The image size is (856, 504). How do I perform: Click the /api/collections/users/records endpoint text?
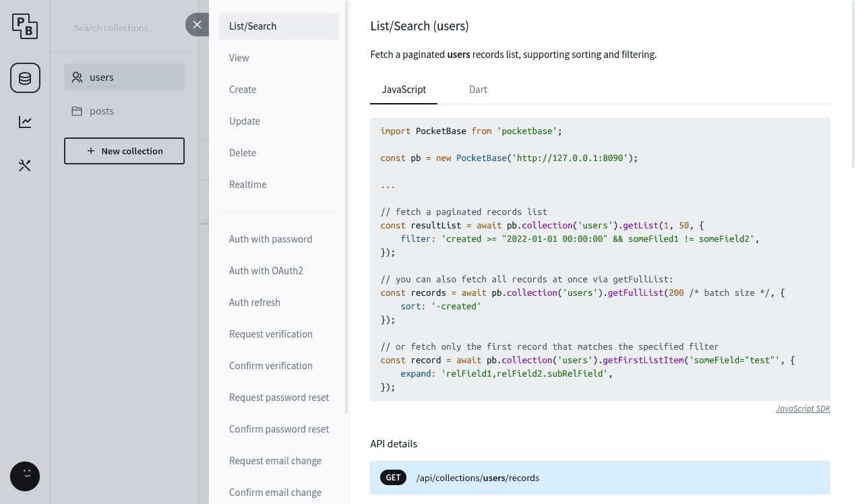478,478
